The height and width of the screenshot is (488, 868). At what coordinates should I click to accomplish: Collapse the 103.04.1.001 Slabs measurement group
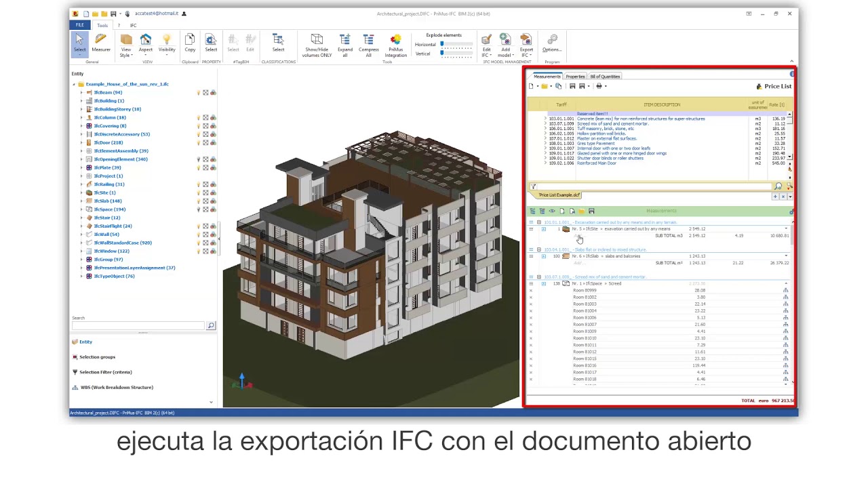539,249
